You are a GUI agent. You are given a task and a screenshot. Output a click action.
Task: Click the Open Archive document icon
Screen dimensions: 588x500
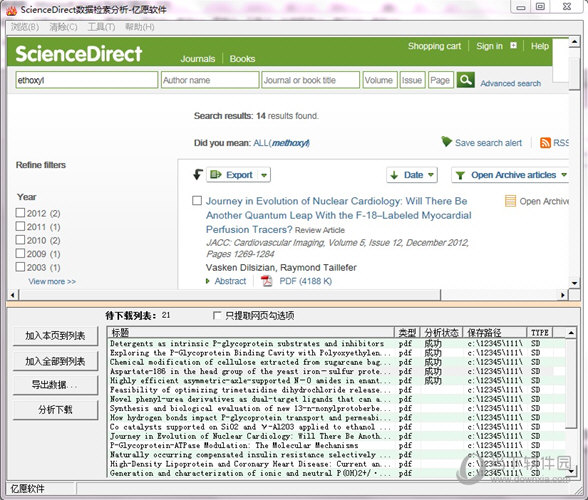[x=510, y=201]
